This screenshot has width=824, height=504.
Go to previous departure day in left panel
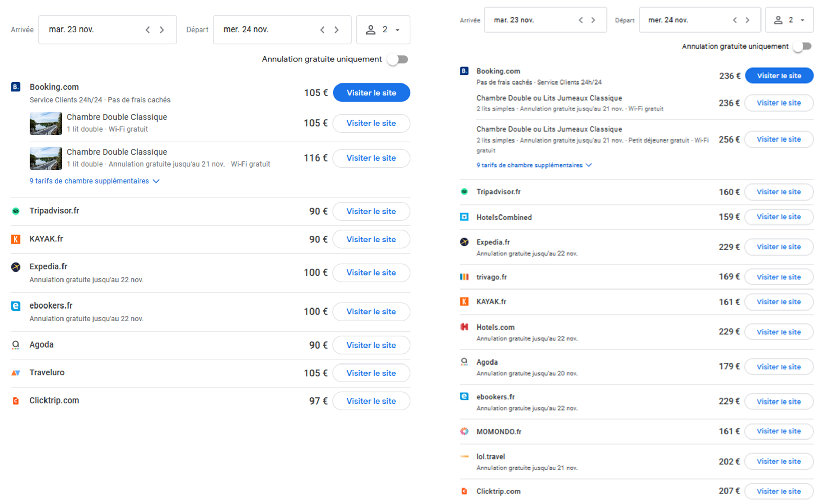[x=322, y=30]
